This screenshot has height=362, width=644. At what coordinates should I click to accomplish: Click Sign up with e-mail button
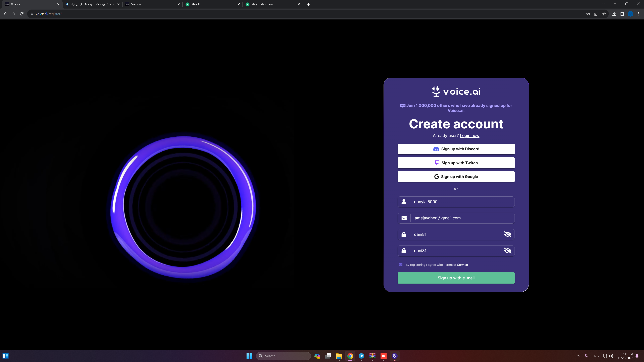pos(456,278)
